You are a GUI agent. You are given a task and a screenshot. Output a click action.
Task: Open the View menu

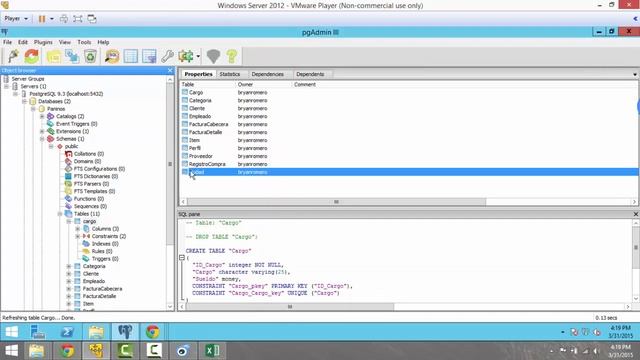pyautogui.click(x=64, y=42)
